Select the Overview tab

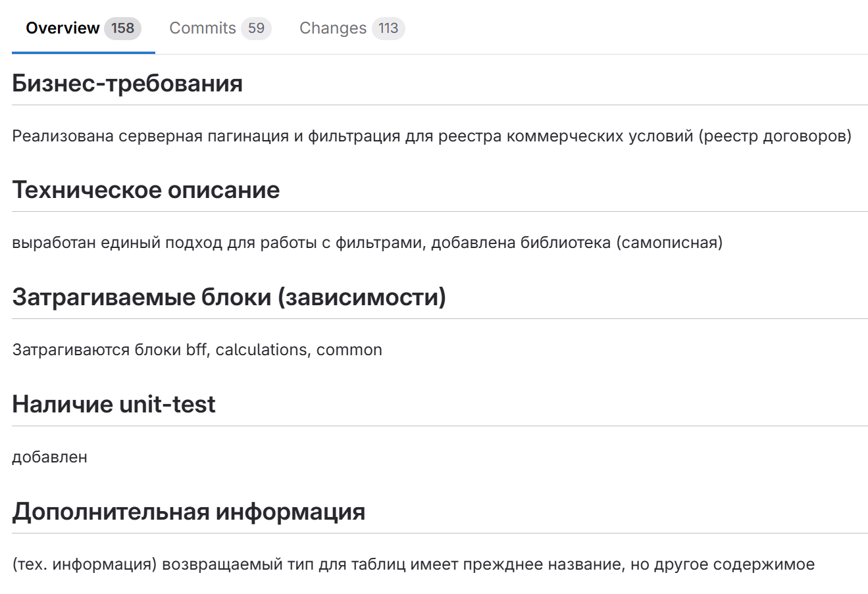(x=62, y=28)
